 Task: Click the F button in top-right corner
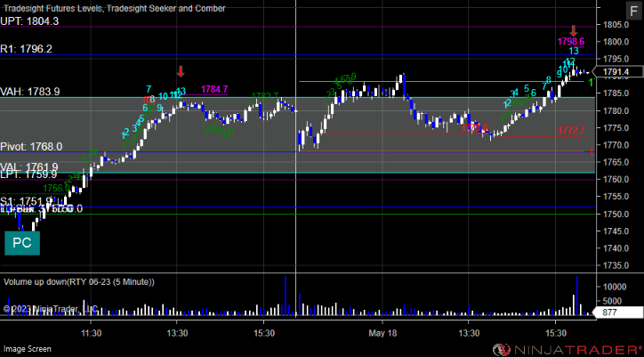[x=632, y=11]
